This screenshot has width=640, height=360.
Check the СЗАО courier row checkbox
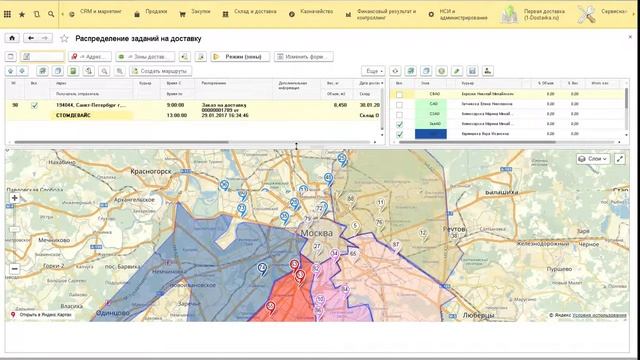coord(400,114)
